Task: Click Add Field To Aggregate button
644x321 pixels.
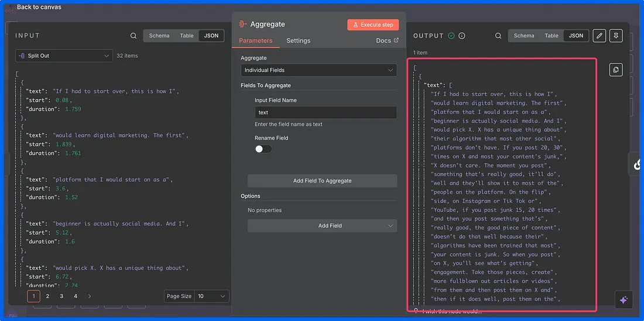Action: (322, 181)
